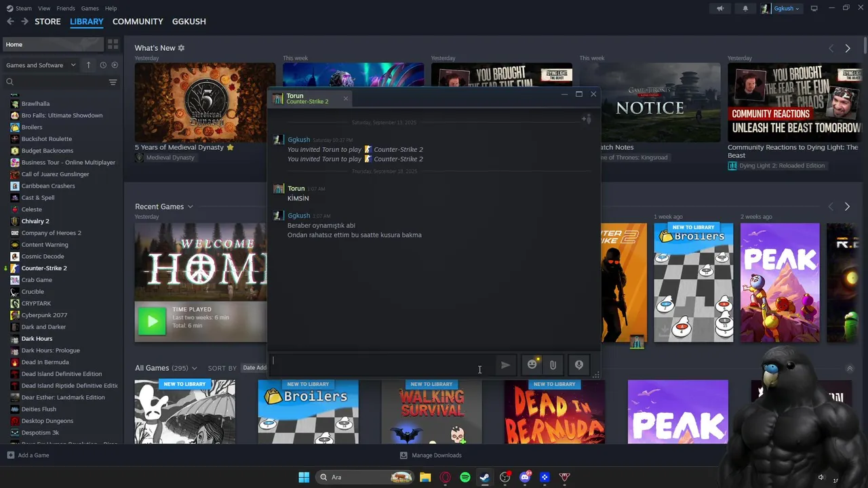The height and width of the screenshot is (488, 868).
Task: Switch to the LIBRARY tab
Action: click(87, 22)
